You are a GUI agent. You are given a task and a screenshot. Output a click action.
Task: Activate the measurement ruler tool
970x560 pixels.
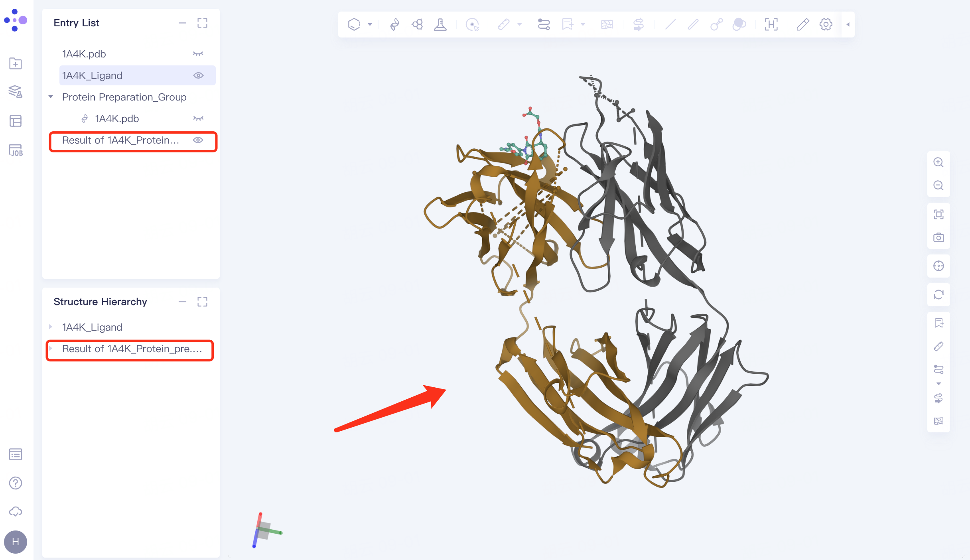[504, 24]
